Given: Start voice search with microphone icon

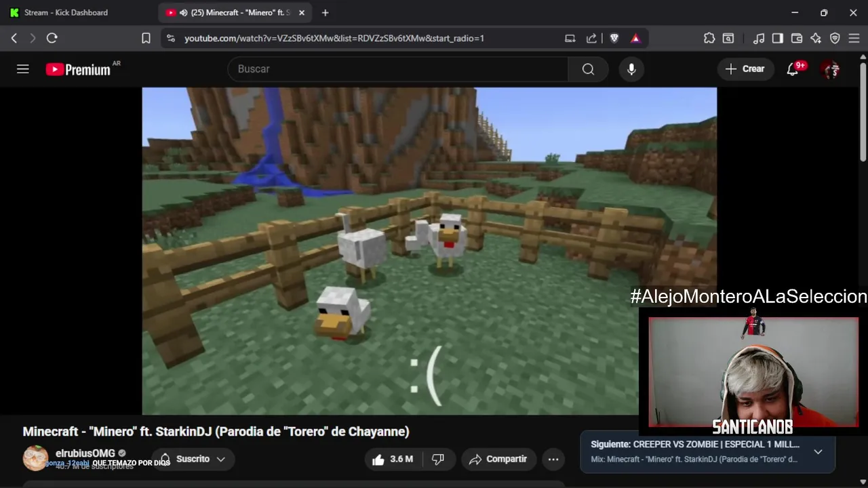Looking at the screenshot, I should point(631,69).
